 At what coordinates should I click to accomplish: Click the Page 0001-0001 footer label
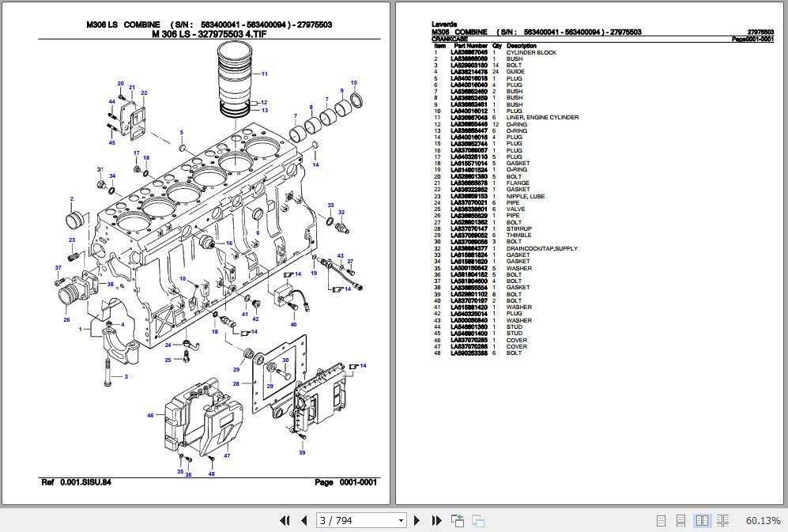(346, 481)
